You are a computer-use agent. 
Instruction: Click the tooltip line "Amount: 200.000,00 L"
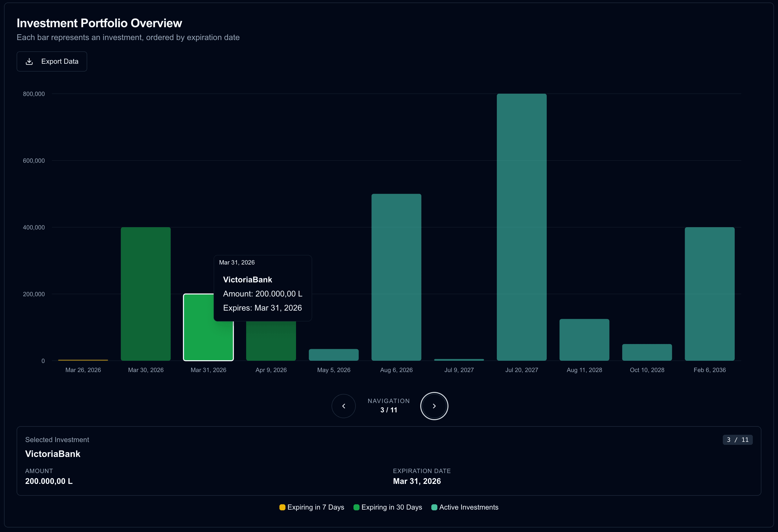[263, 294]
